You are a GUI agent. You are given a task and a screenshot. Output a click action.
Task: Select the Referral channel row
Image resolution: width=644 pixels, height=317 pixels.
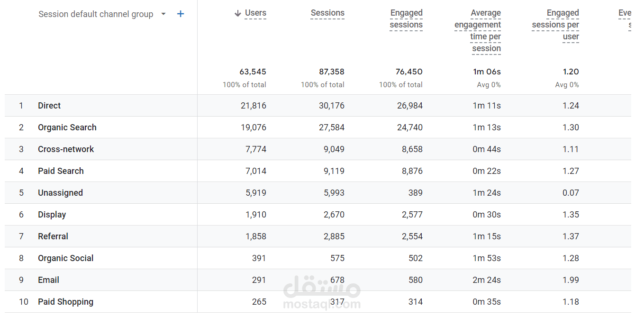pyautogui.click(x=53, y=236)
